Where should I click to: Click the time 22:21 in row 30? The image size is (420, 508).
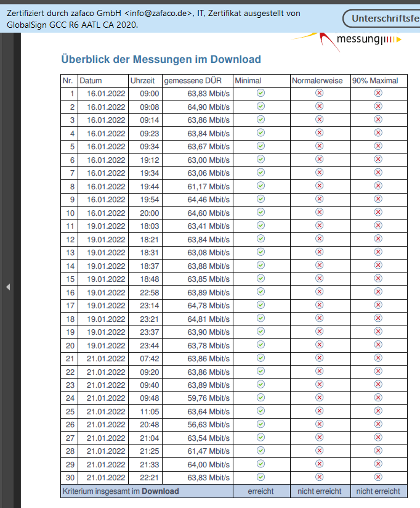point(150,478)
